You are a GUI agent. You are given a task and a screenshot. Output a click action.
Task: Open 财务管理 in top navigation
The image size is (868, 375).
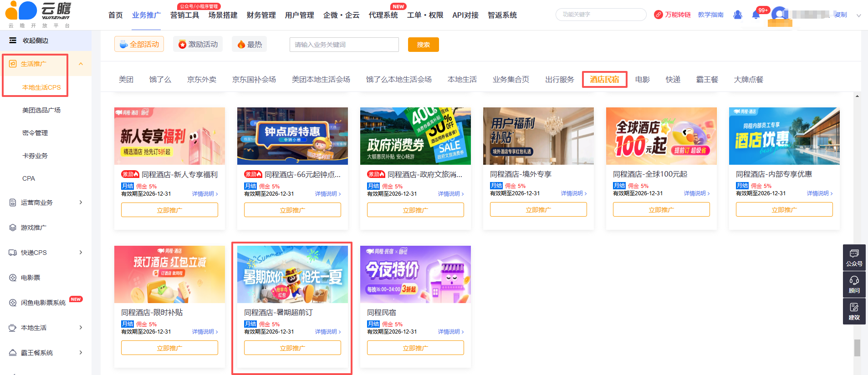click(x=261, y=15)
